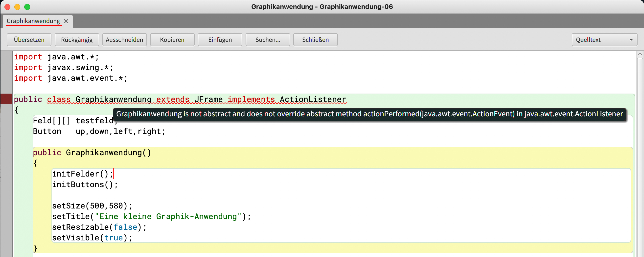Screen dimensions: 644x257
Task: Click the line 'import java.awt.event.*;'
Action: coord(71,78)
